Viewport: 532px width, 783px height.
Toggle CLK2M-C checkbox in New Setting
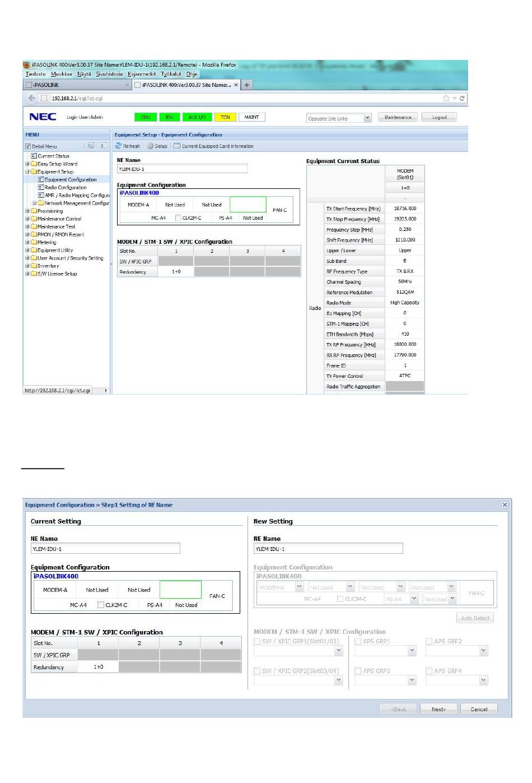(340, 599)
